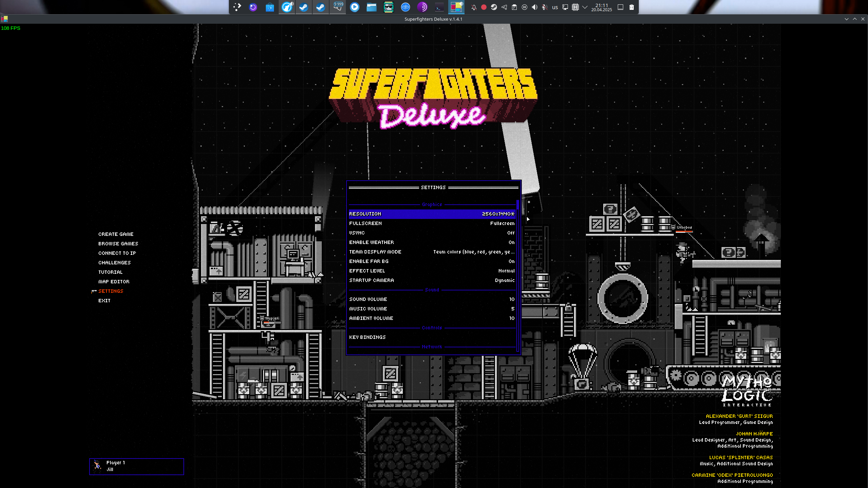Click the red recording indicator
This screenshot has width=868, height=488.
[484, 7]
